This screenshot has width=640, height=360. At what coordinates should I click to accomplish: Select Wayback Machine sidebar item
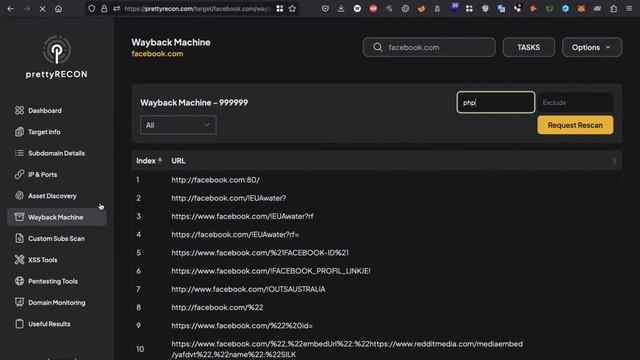pos(57,217)
